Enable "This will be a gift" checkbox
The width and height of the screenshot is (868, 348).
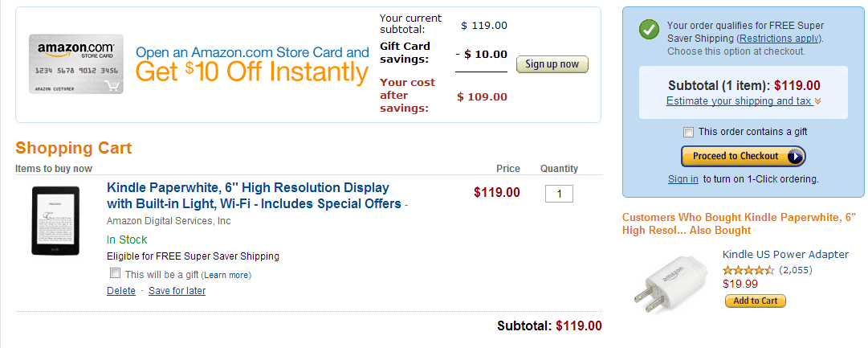coord(115,274)
